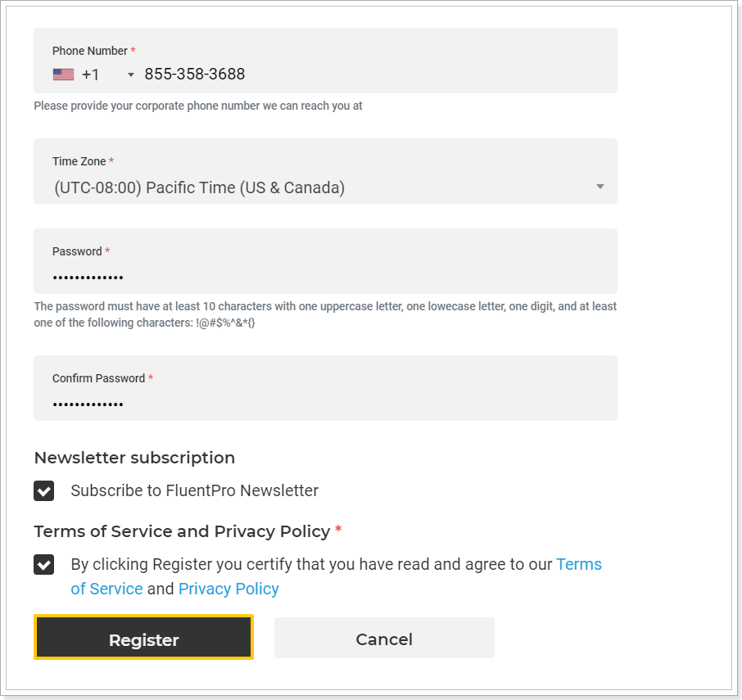742x700 pixels.
Task: Uncheck the Subscribe to FluentPro Newsletter checkbox
Action: (44, 490)
